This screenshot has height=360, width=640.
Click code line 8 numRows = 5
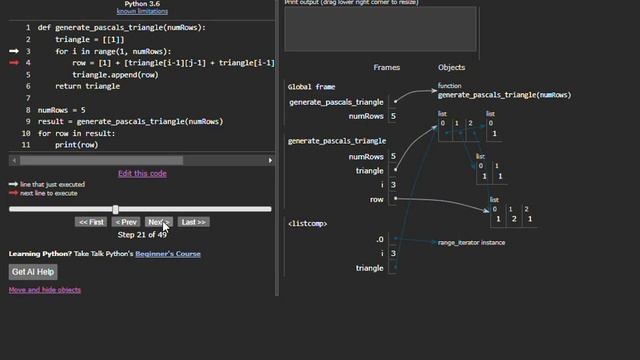coord(62,110)
